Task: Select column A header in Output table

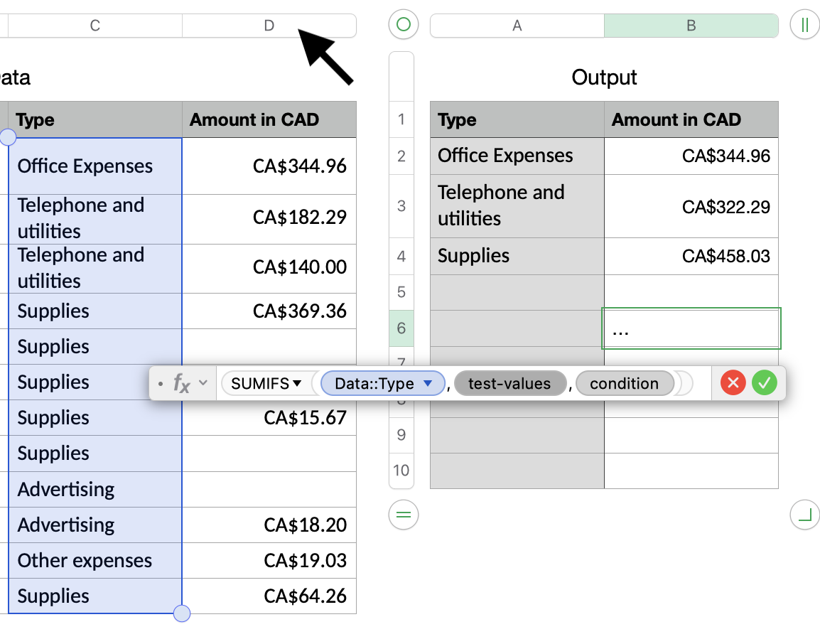Action: pos(517,26)
